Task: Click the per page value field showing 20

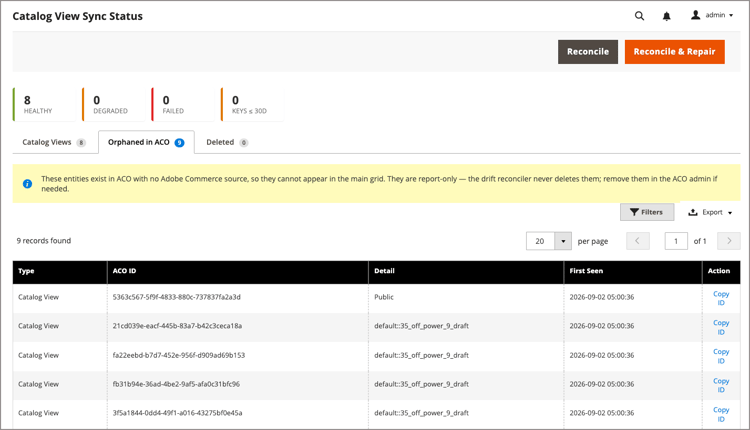Action: coord(540,241)
